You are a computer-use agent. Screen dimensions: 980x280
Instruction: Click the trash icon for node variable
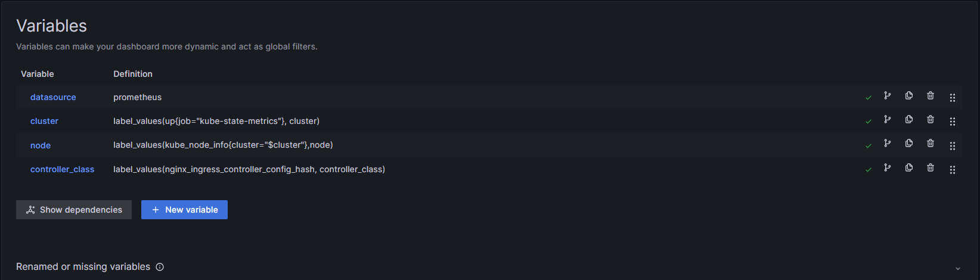coord(930,144)
